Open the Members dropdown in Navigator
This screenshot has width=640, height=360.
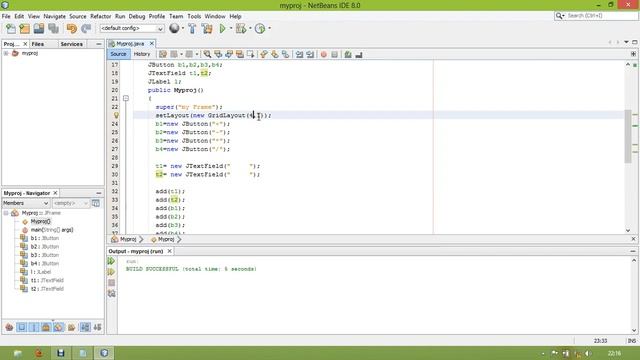25,203
